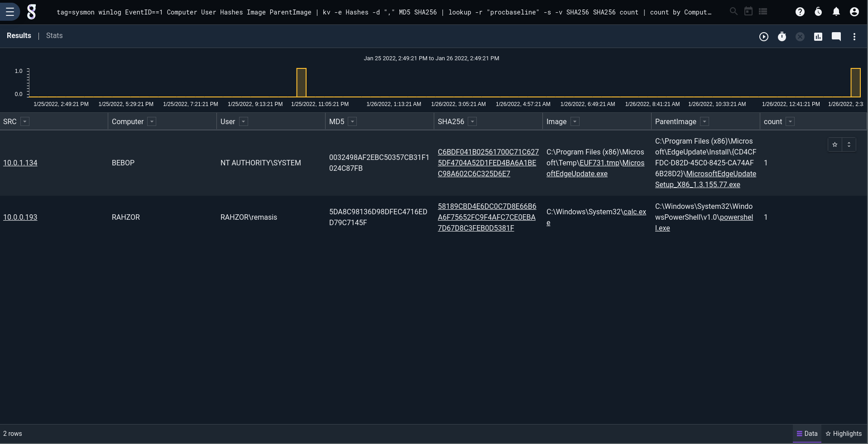Image resolution: width=868 pixels, height=444 pixels.
Task: Open Computer column filter dropdown
Action: tap(152, 121)
